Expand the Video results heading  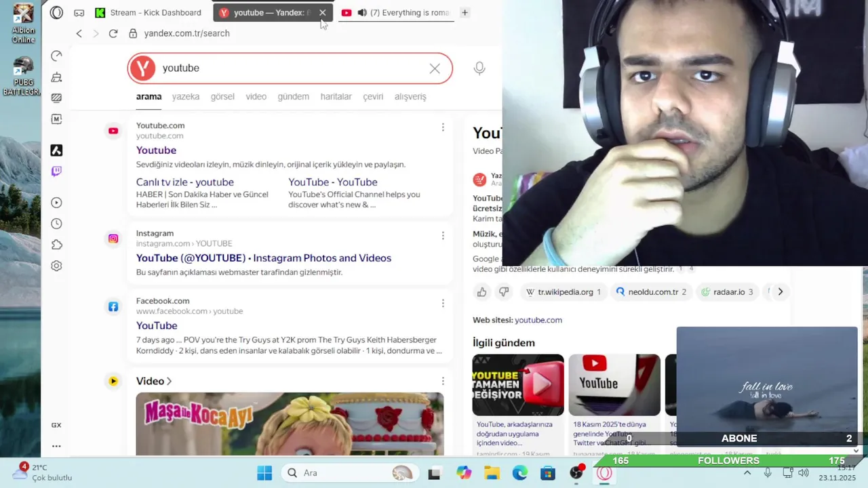[154, 381]
